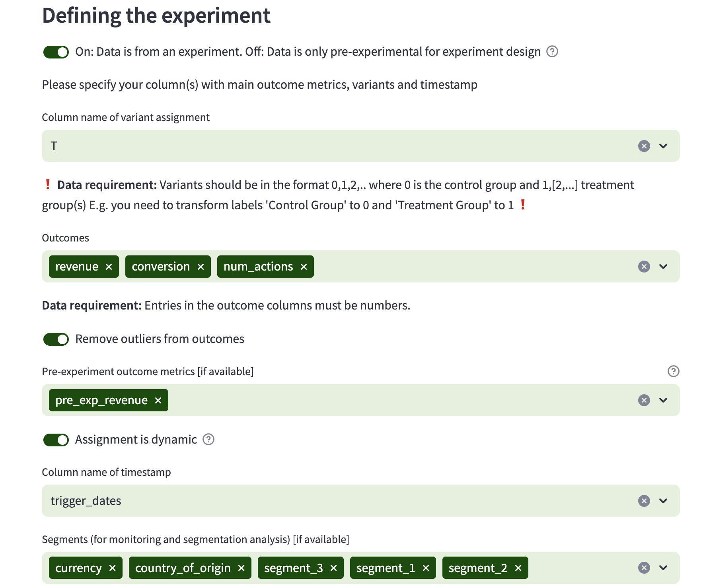Viewport: 705px width, 588px height.
Task: Click the help icon beside Assignment is dynamic
Action: click(x=208, y=440)
